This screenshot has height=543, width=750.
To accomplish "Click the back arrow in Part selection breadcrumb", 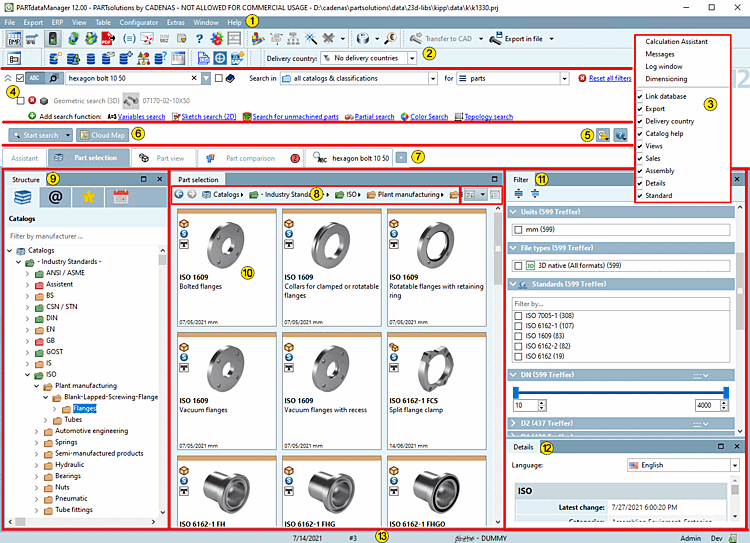I will (x=179, y=195).
